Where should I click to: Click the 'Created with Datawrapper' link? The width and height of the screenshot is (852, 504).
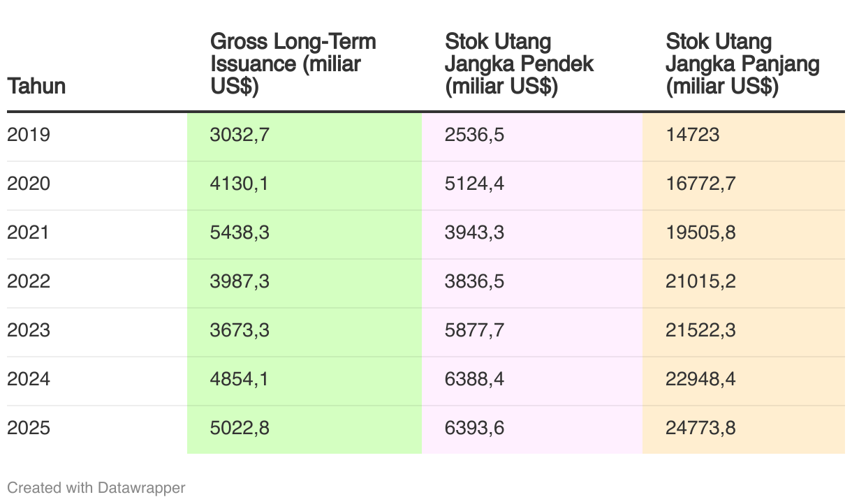tap(96, 487)
